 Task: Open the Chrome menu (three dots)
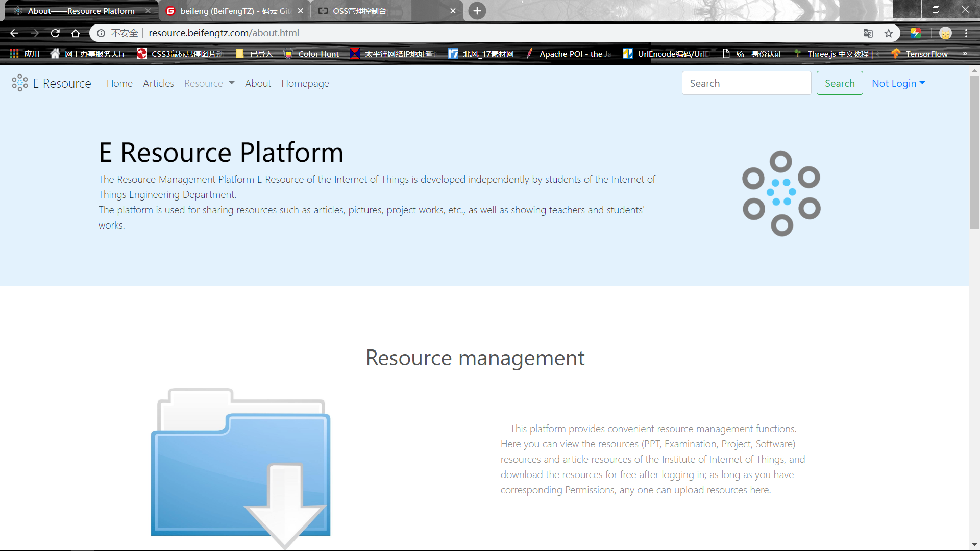tap(966, 33)
